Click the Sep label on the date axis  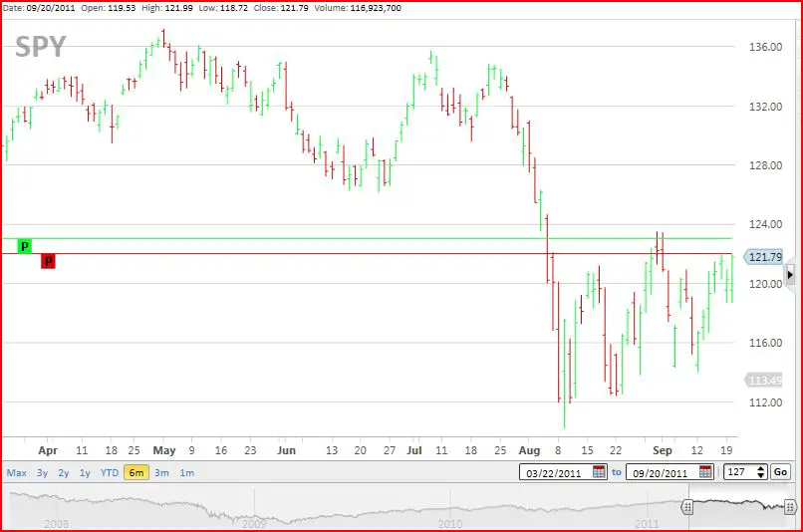click(662, 450)
